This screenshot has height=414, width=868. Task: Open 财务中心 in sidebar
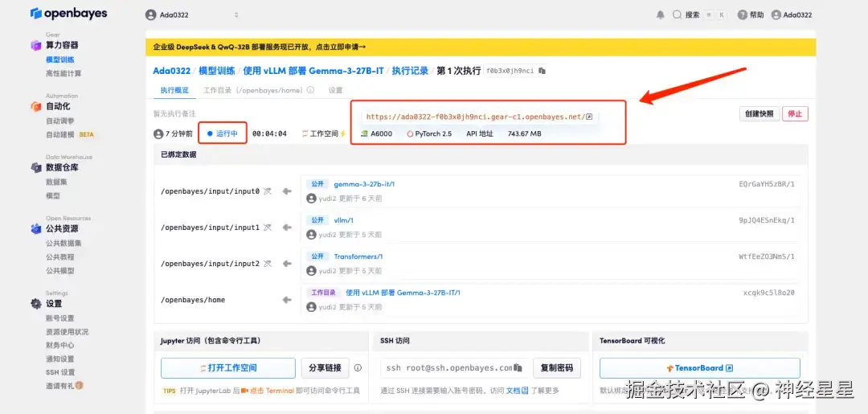click(x=59, y=346)
